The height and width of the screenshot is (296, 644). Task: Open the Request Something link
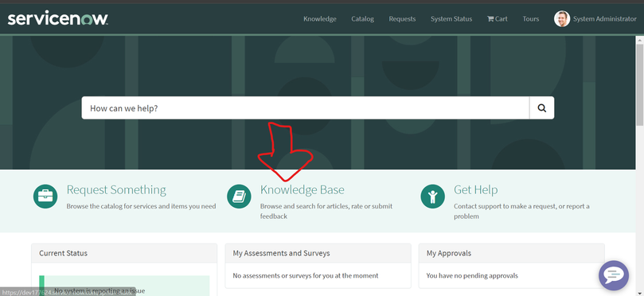[116, 189]
